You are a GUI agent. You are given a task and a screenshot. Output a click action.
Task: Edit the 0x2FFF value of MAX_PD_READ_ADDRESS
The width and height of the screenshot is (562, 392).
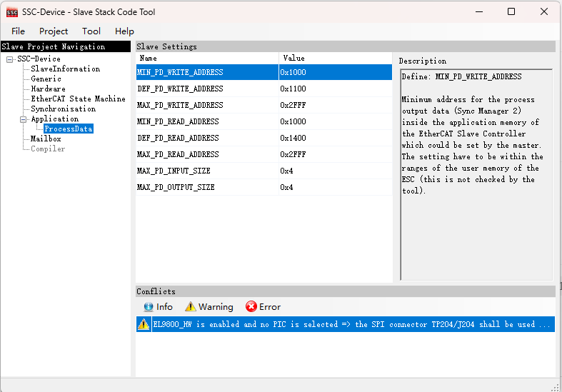[x=336, y=155]
